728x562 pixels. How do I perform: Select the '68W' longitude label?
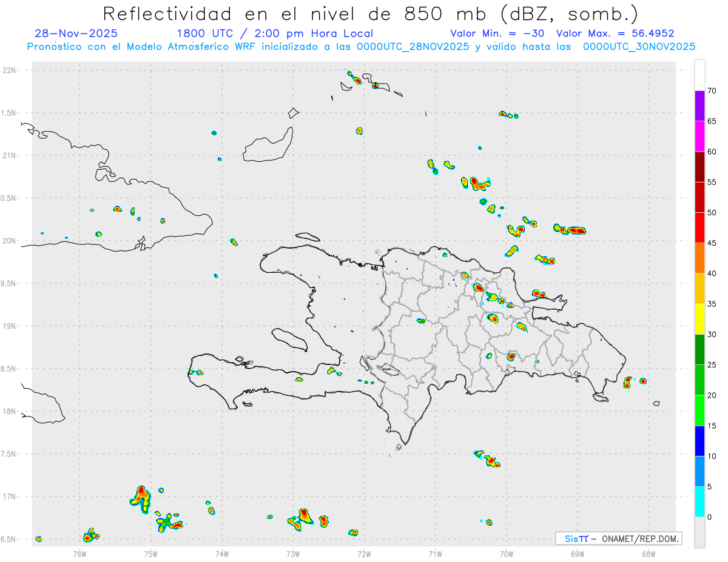648,554
